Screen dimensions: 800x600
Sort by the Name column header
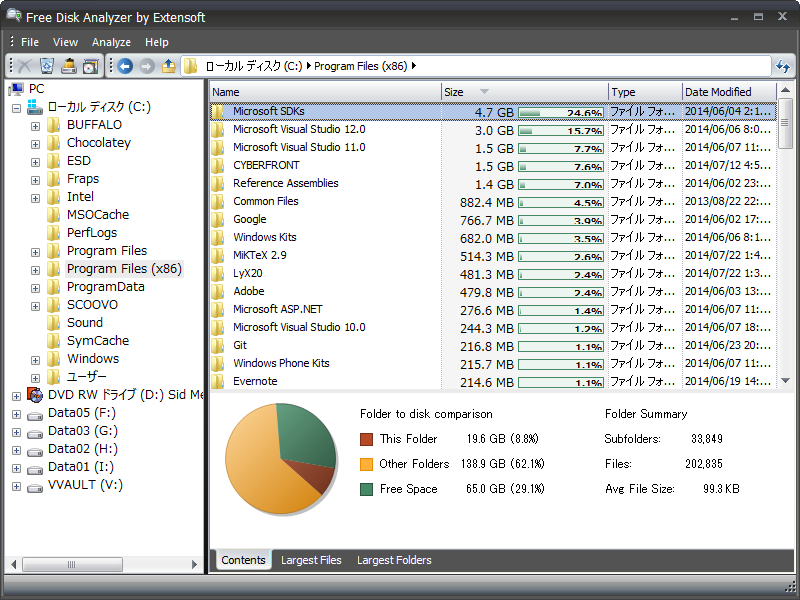[x=326, y=92]
